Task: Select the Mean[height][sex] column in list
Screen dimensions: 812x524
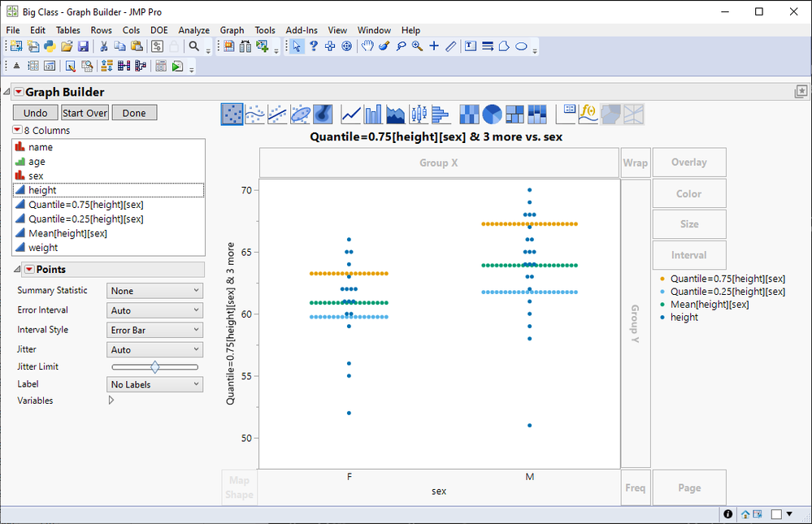Action: [109, 233]
